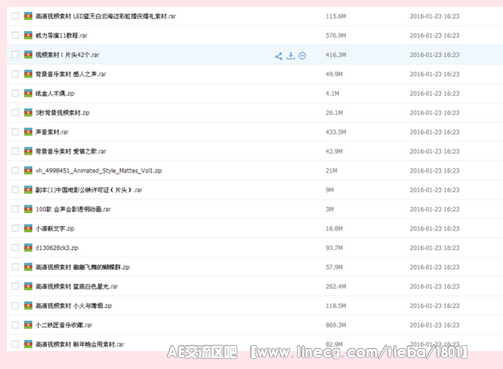Open file 纸盒人木偶.zip
Screen dimensions: 503x369
tap(55, 94)
